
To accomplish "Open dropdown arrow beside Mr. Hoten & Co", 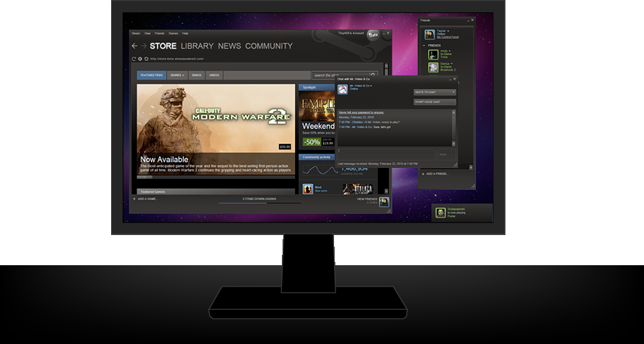I will coord(371,86).
